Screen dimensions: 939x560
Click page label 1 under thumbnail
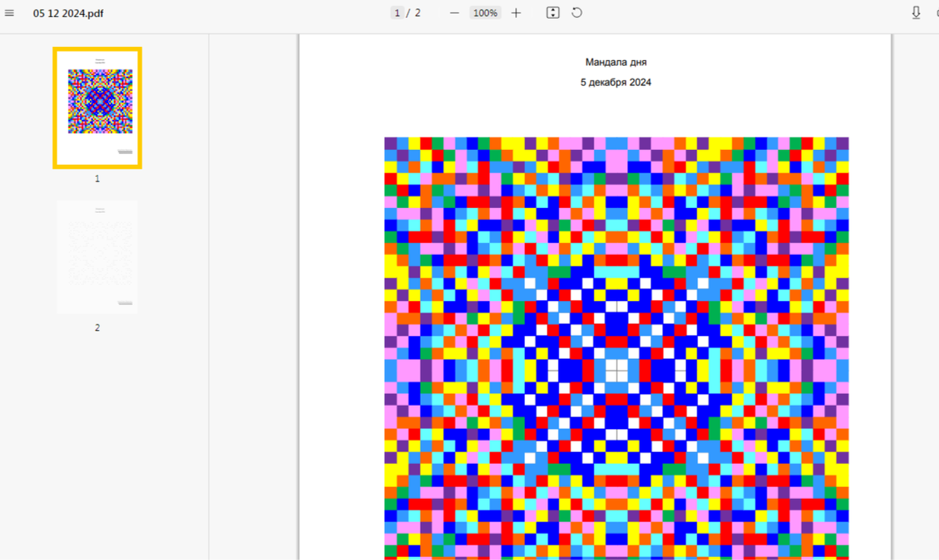coord(97,178)
